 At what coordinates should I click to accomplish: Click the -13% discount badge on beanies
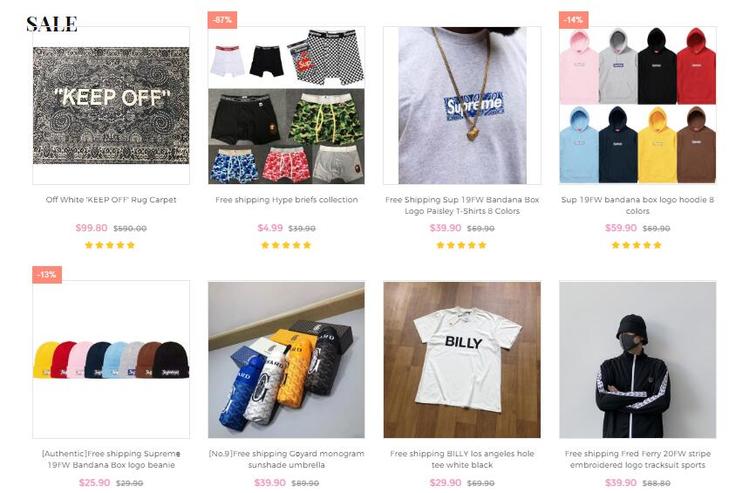[x=47, y=274]
